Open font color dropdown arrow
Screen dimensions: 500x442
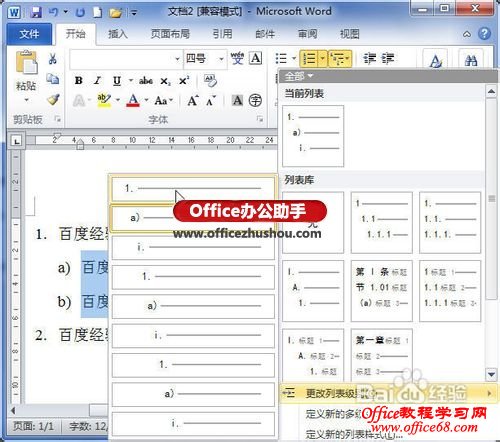tap(146, 100)
